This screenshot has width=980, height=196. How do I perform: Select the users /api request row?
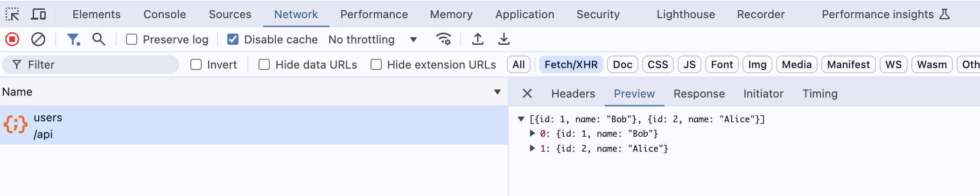click(254, 125)
